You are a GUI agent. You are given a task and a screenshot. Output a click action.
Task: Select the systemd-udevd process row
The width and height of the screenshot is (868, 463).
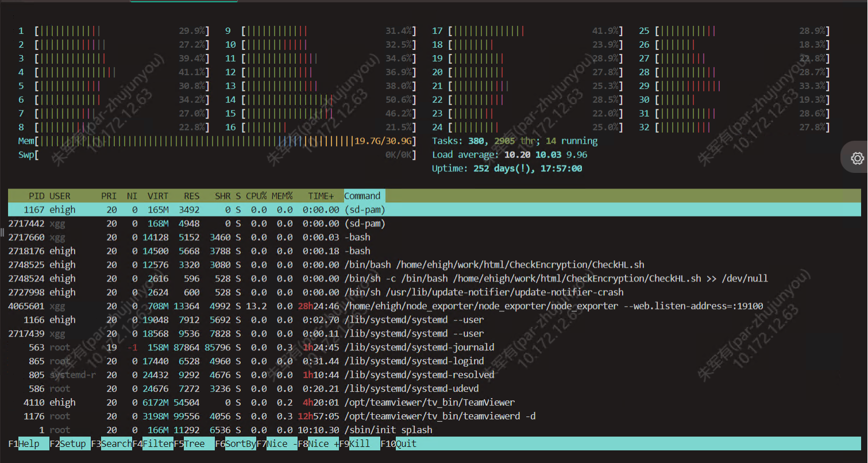[434, 389]
